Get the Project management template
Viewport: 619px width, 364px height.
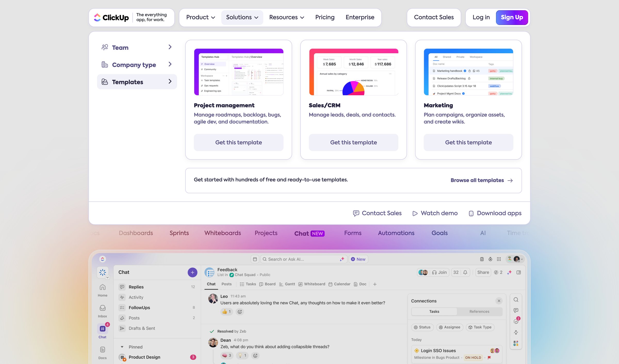tap(239, 142)
